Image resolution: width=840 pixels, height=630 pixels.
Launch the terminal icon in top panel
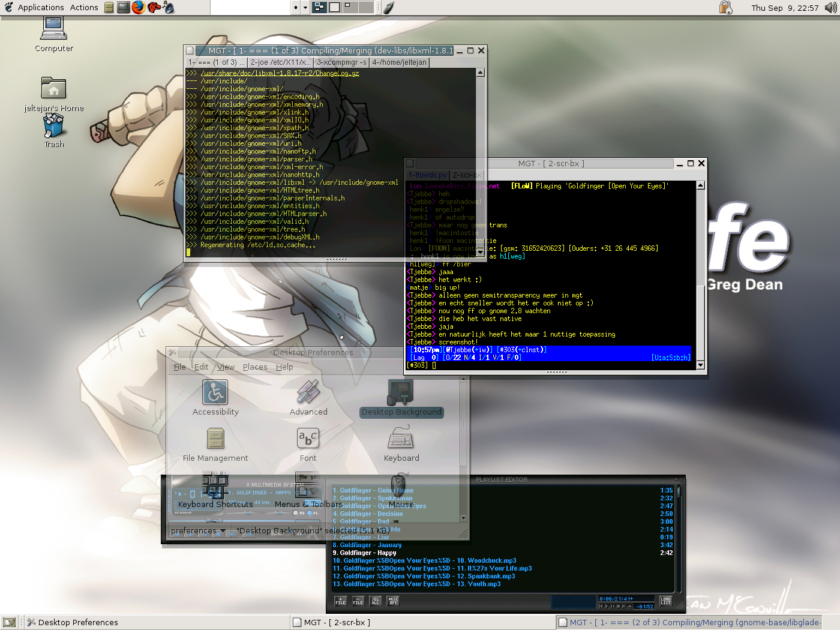click(x=124, y=7)
